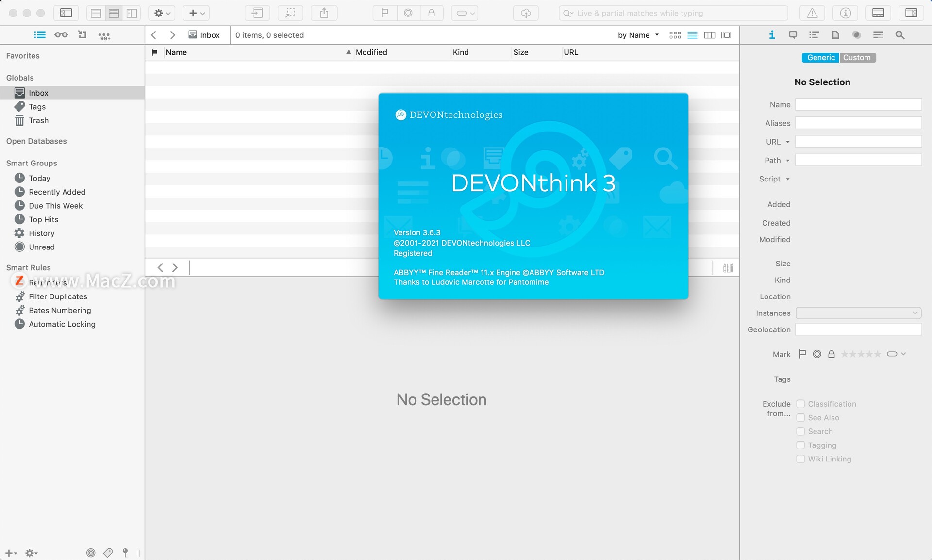This screenshot has height=560, width=932.
Task: Set rating using the star icons
Action: pos(861,354)
